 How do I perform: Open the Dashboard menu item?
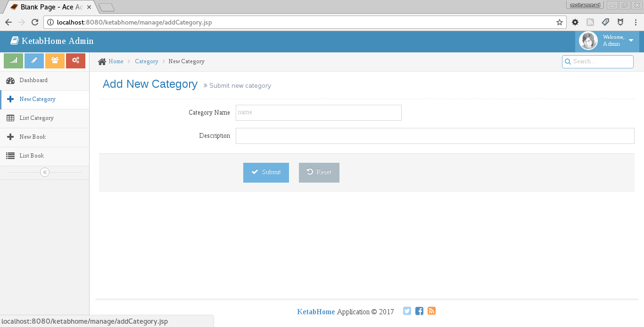coord(44,81)
